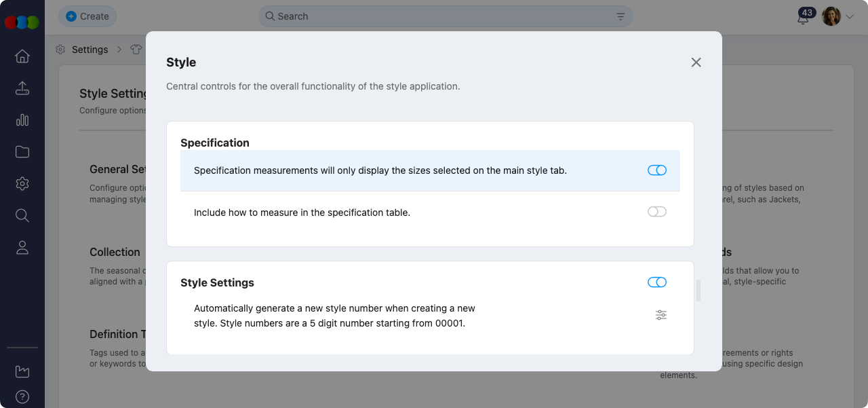
Task: Disable display of only selected sizes toggle
Action: 656,170
